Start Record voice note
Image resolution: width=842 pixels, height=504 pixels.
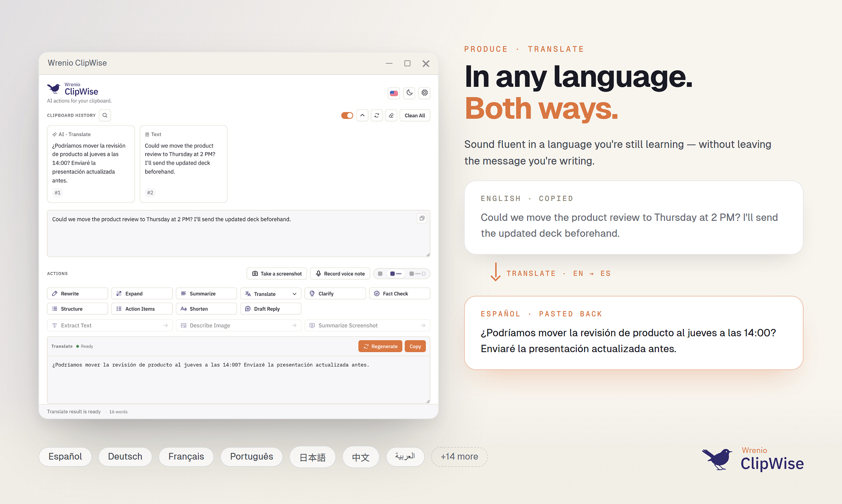click(340, 274)
